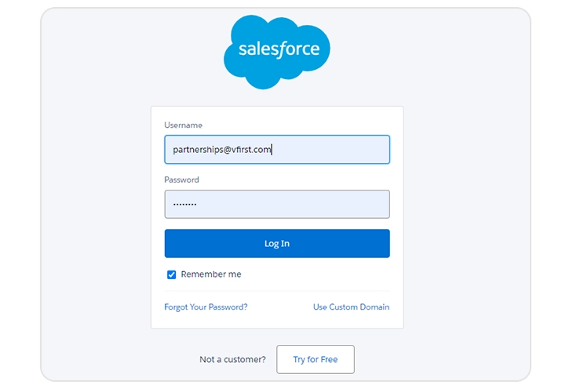
Task: Uncheck the Remember me checkbox
Action: 171,274
